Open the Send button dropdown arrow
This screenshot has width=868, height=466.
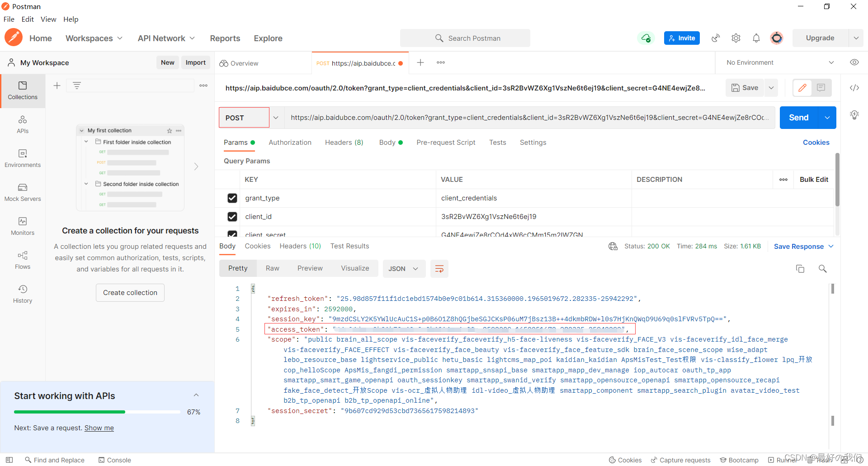click(x=827, y=118)
